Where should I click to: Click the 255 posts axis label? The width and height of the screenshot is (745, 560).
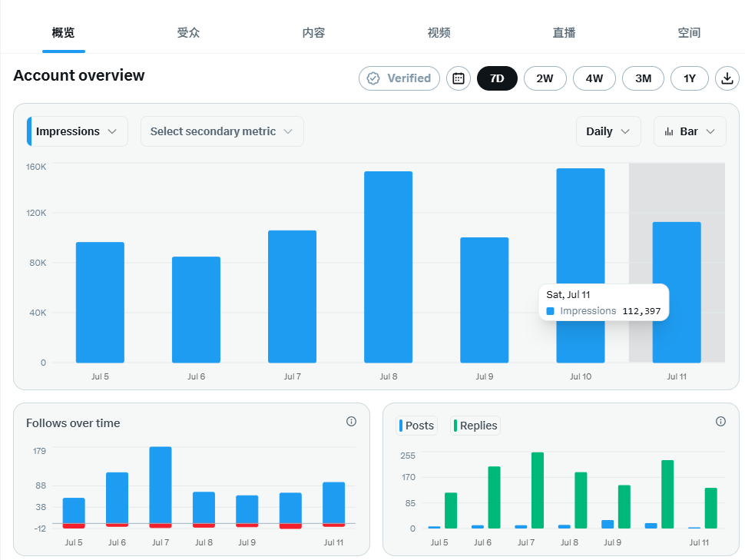click(x=408, y=456)
